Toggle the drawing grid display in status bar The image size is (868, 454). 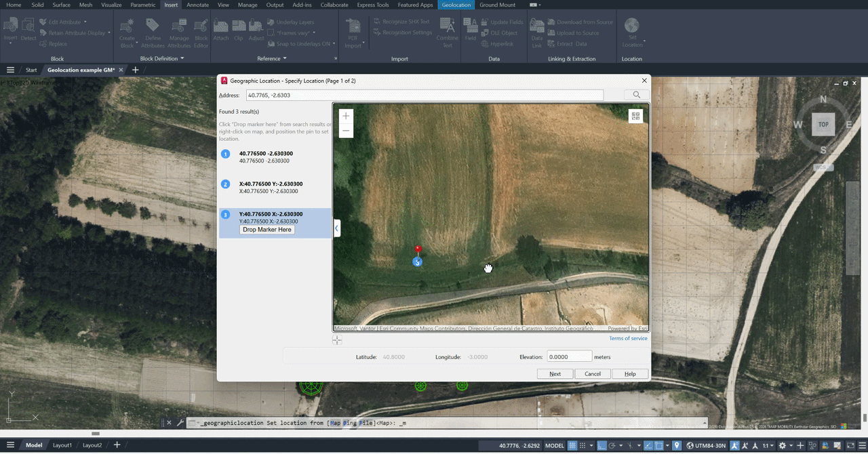coord(572,445)
